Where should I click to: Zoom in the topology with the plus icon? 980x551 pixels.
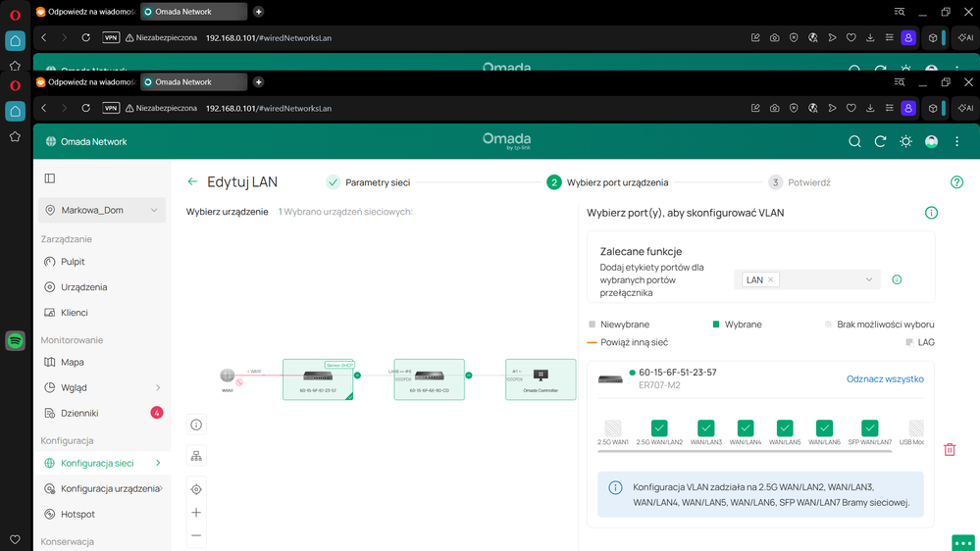(x=196, y=513)
